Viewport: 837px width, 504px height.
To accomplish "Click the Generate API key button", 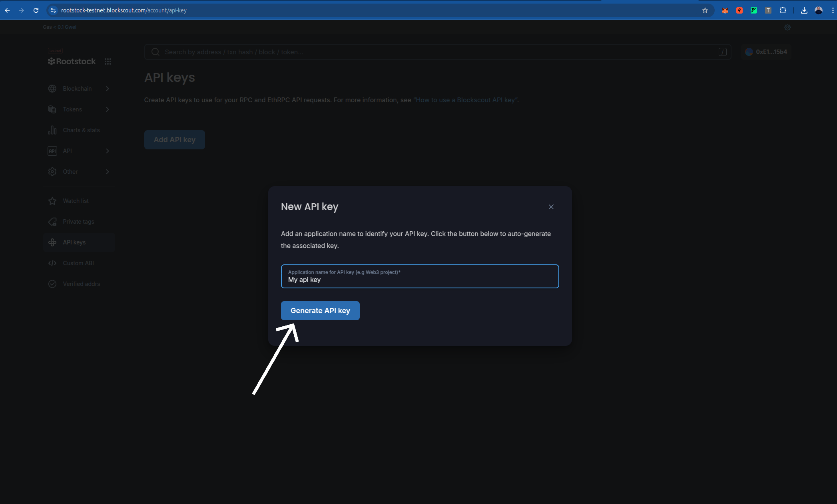I will click(320, 311).
